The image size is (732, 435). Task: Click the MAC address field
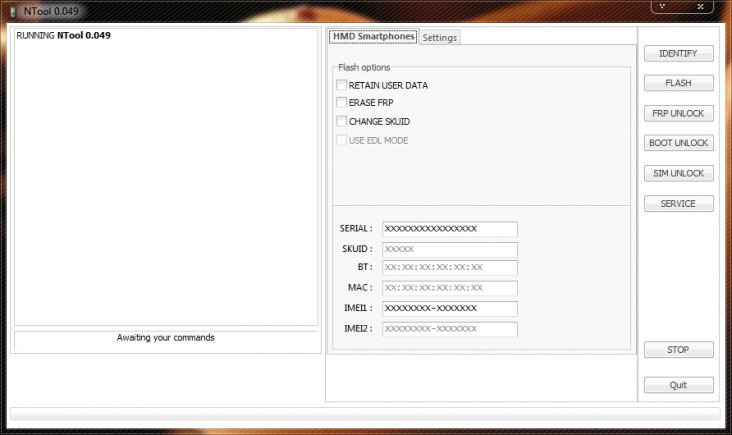(x=450, y=288)
